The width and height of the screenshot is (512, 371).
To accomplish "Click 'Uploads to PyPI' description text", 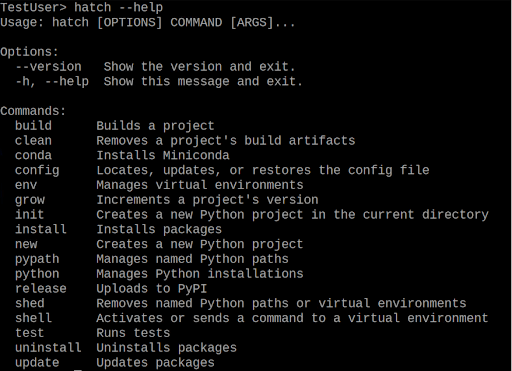I will 152,289.
